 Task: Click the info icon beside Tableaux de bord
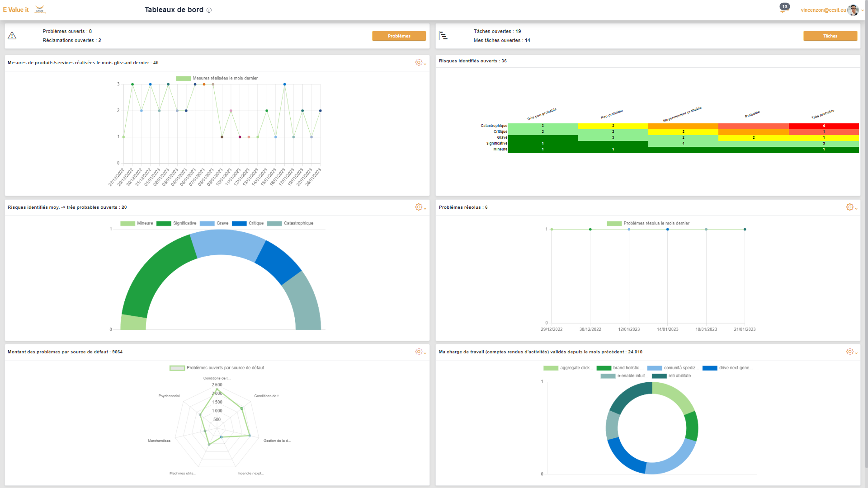pyautogui.click(x=209, y=10)
